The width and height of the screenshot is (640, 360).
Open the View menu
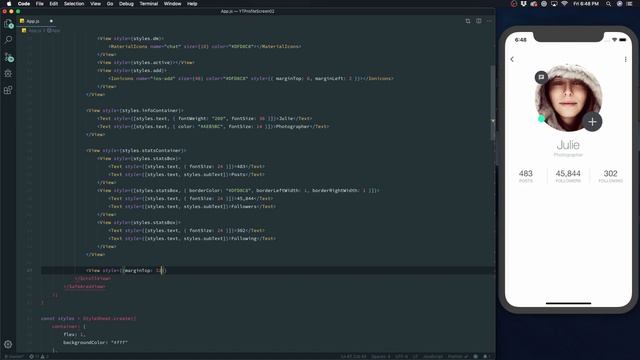(96, 4)
